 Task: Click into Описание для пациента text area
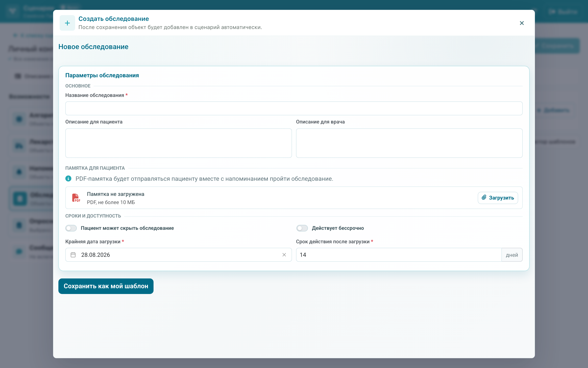179,143
